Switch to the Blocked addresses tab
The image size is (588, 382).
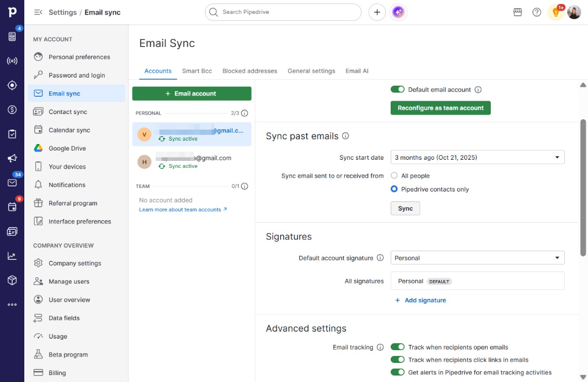[x=250, y=71]
